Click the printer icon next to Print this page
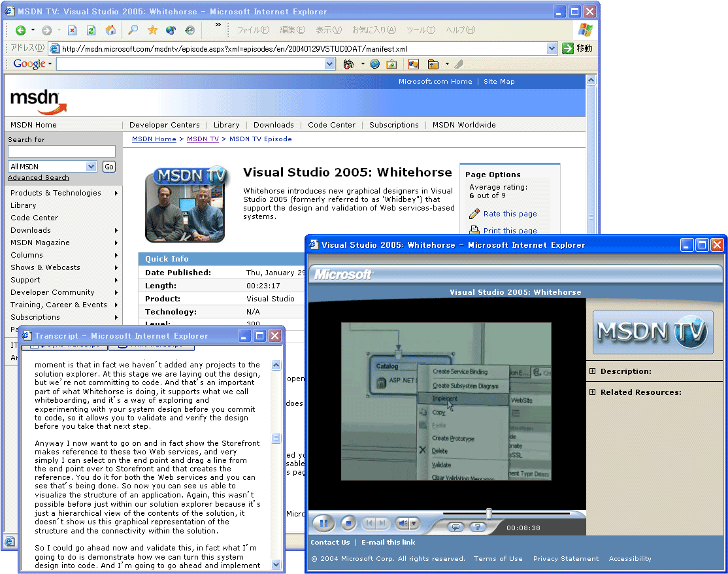This screenshot has height=574, width=728. point(474,230)
